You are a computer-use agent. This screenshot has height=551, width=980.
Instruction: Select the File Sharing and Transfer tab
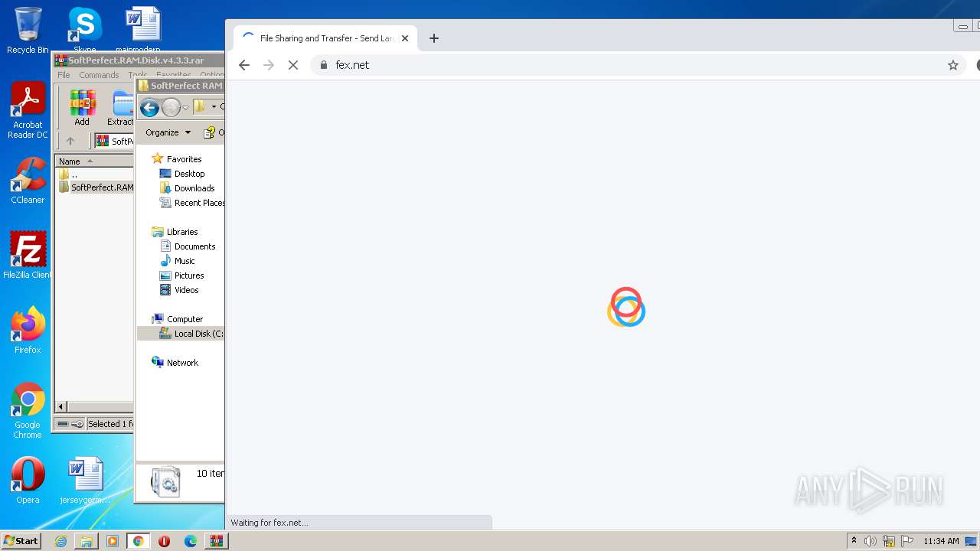[325, 38]
